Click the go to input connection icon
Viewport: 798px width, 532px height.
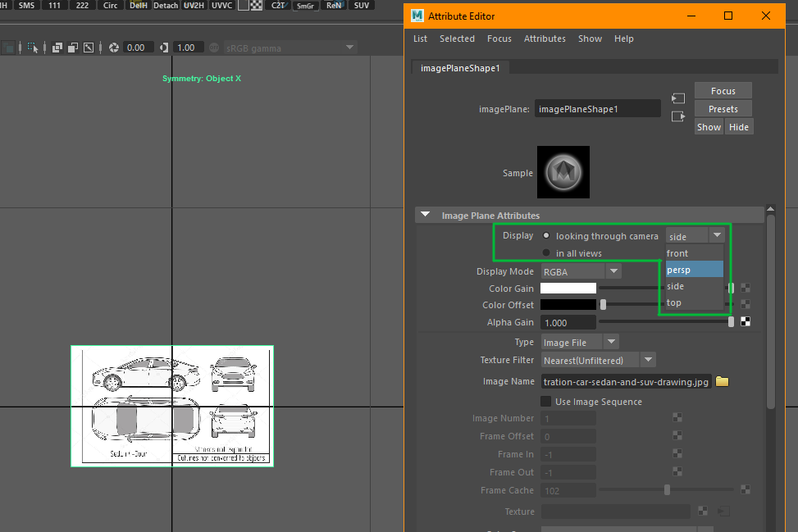(x=678, y=98)
